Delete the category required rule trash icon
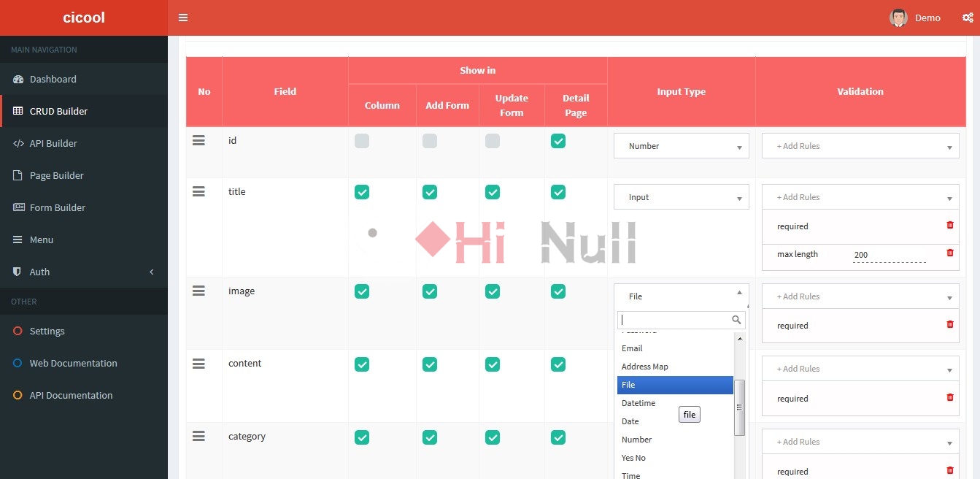Viewport: 980px width, 479px height. pos(949,470)
